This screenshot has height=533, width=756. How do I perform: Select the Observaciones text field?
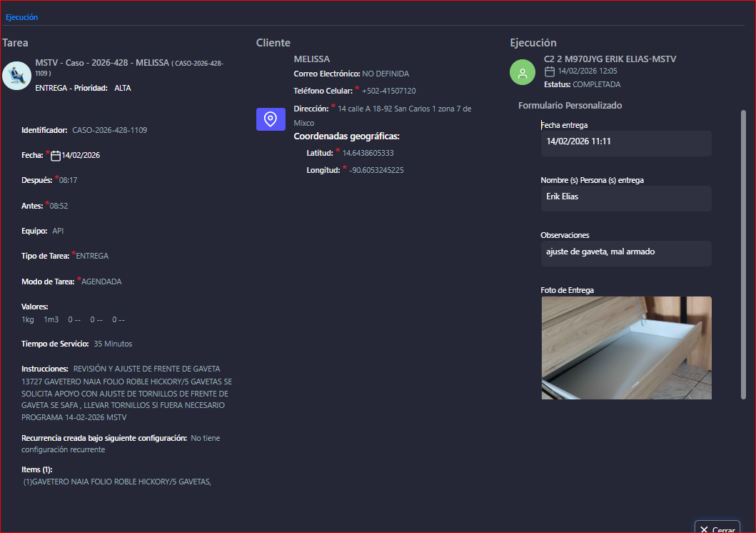[x=625, y=252]
